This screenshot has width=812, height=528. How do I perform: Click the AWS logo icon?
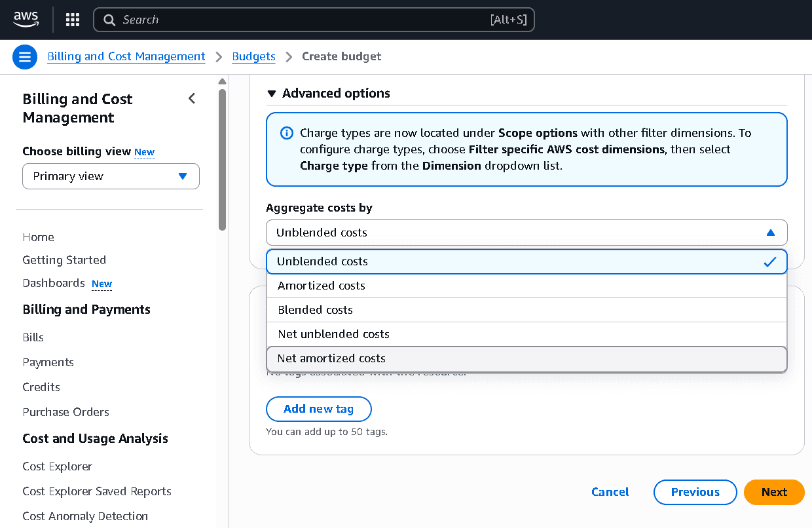click(26, 20)
